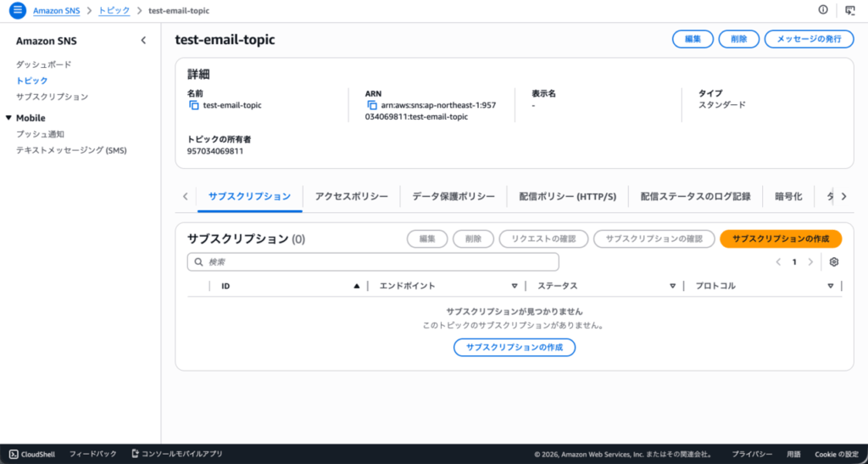Switch to データ保護ポリシー tab
This screenshot has height=464, width=868.
coord(453,197)
